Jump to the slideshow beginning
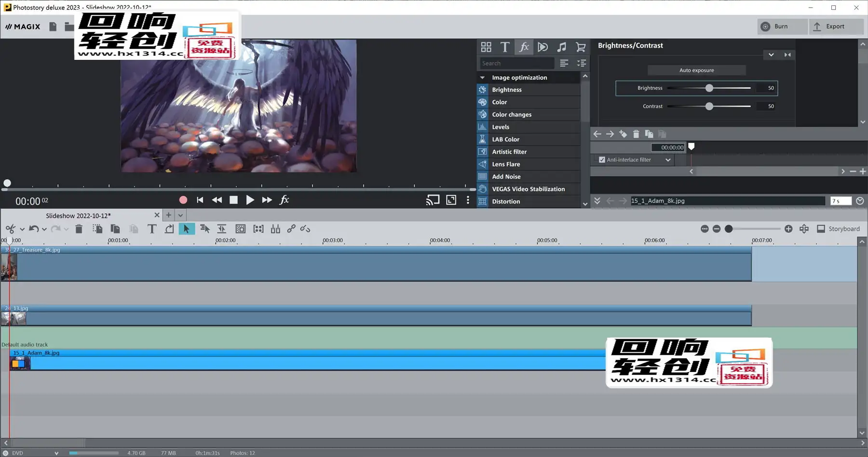The image size is (868, 457). click(200, 200)
